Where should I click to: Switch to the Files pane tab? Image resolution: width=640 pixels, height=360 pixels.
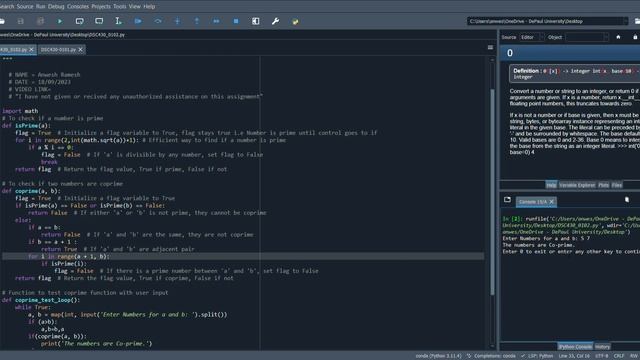pyautogui.click(x=617, y=185)
